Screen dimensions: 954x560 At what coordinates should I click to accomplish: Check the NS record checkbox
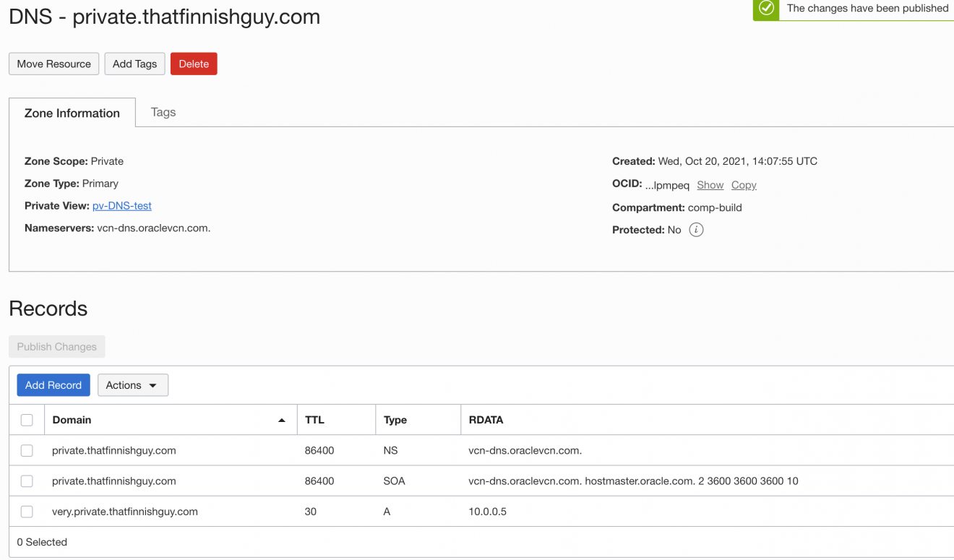27,450
